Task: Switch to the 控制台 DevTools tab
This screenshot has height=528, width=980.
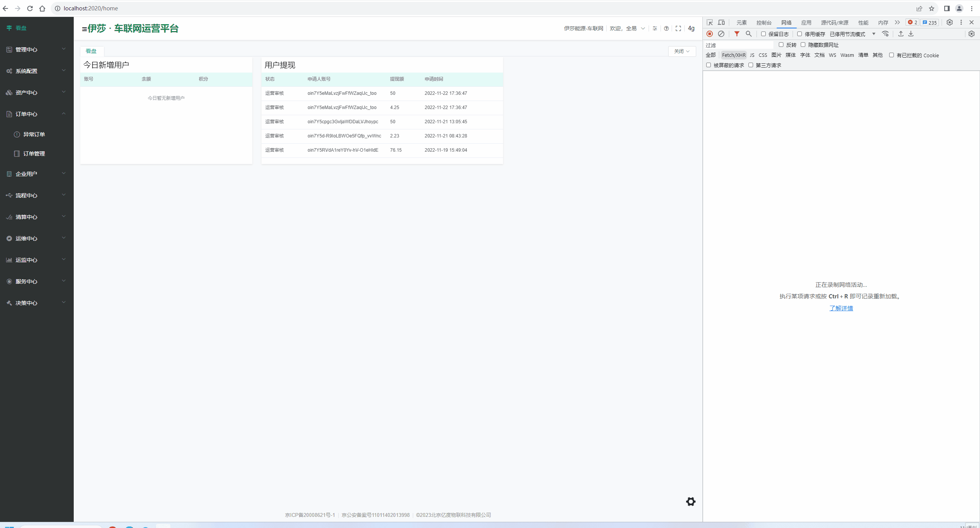Action: coord(763,23)
